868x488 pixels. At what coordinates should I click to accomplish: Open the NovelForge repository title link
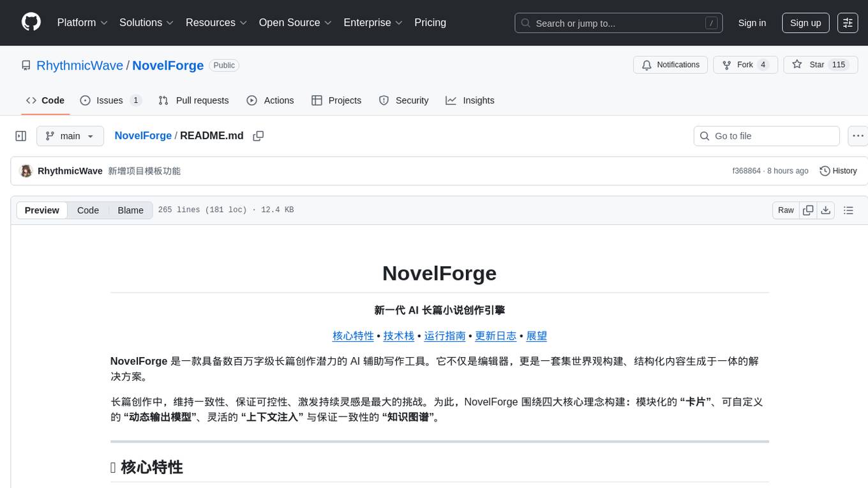pyautogui.click(x=168, y=65)
